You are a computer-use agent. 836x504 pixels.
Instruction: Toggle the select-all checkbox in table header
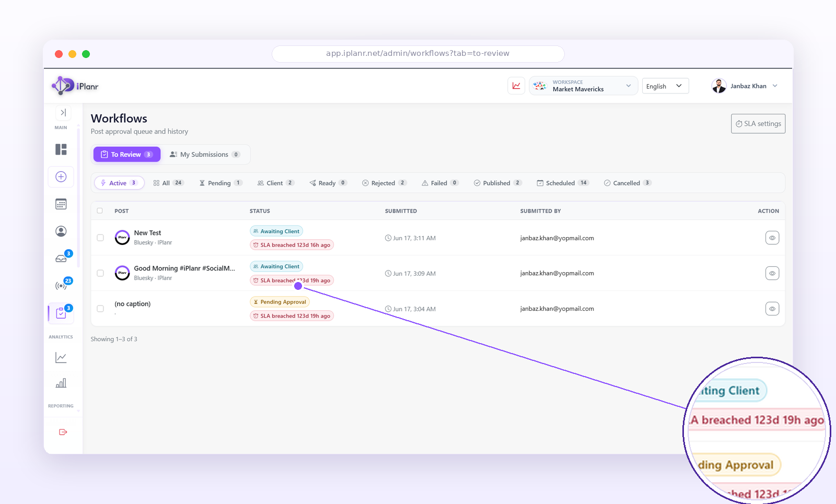(x=100, y=211)
